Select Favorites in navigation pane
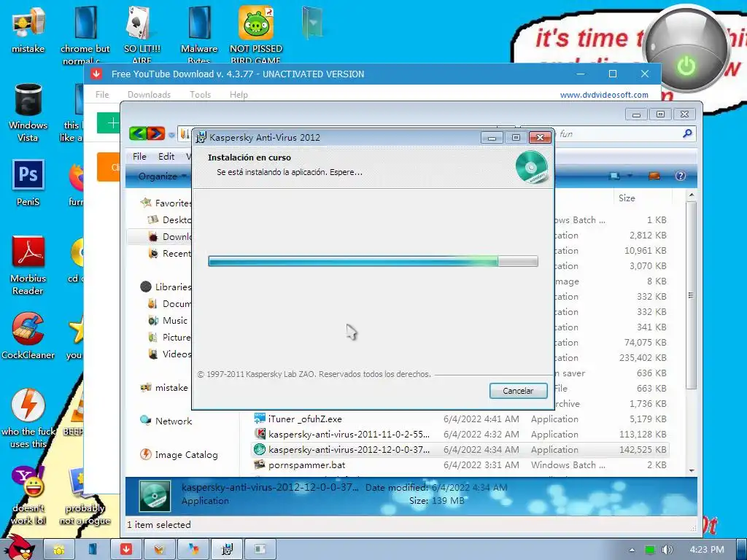The image size is (747, 560). click(x=166, y=203)
